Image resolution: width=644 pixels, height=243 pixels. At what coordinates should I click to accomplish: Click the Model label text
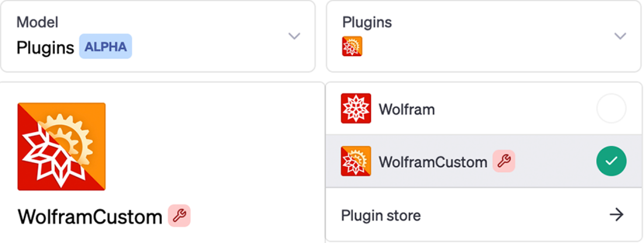coord(37,22)
